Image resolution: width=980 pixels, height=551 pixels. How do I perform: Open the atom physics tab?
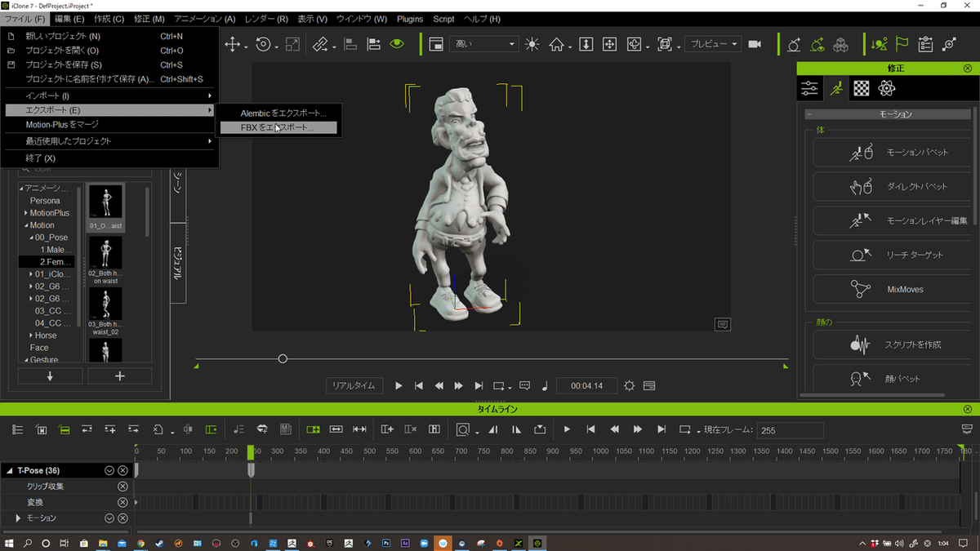(x=886, y=89)
